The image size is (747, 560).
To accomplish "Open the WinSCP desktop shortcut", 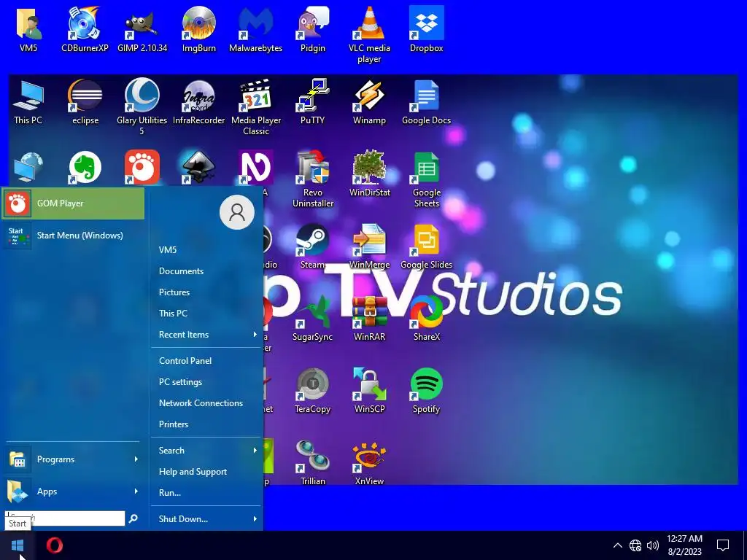I will (x=369, y=391).
